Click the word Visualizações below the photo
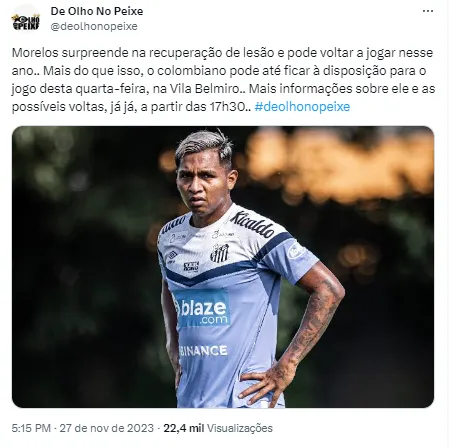Screen dimensions: 449x447 240,428
